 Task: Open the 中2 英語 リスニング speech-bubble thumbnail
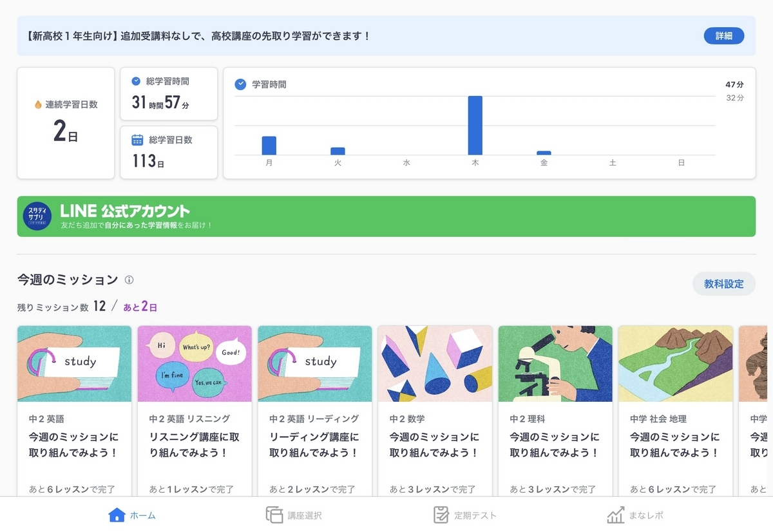click(x=195, y=364)
